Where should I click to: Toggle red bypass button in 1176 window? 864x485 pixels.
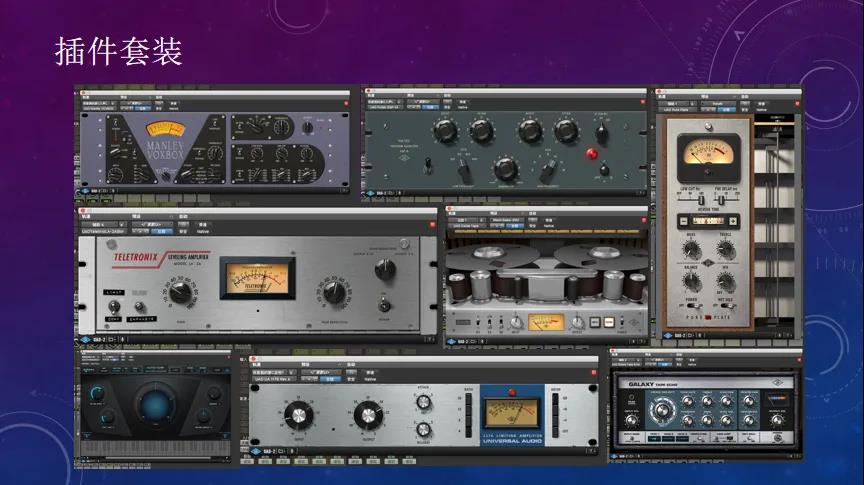point(593,373)
